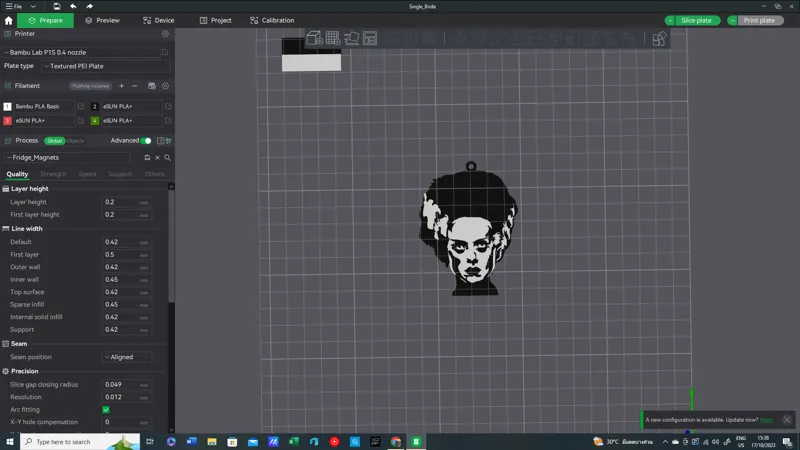Open the Assembly view icon
The width and height of the screenshot is (800, 450).
click(x=659, y=39)
